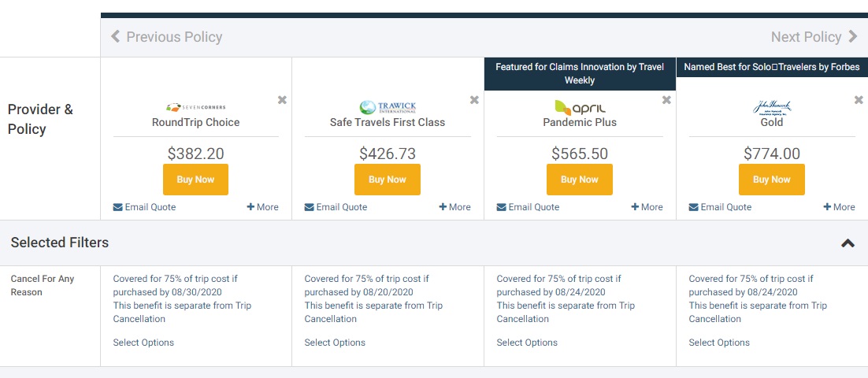
Task: Select Options for RoundTrip Choice cancel benefit
Action: [x=143, y=343]
